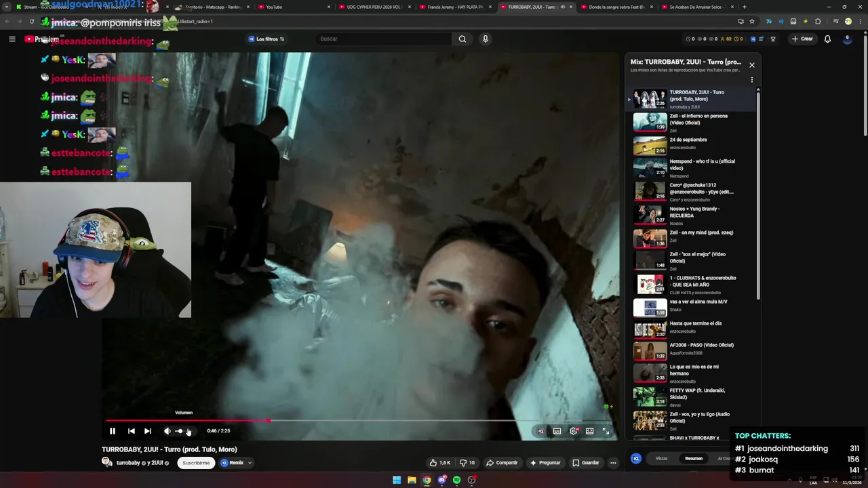The image size is (868, 488).
Task: Click the search magnifier button
Action: 462,39
